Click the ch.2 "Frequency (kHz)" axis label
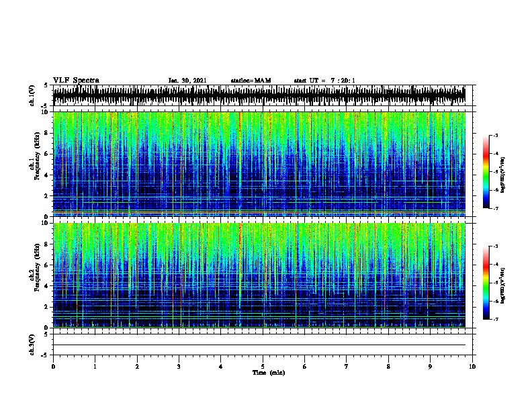Viewport: 532px width, 411px height. click(37, 267)
